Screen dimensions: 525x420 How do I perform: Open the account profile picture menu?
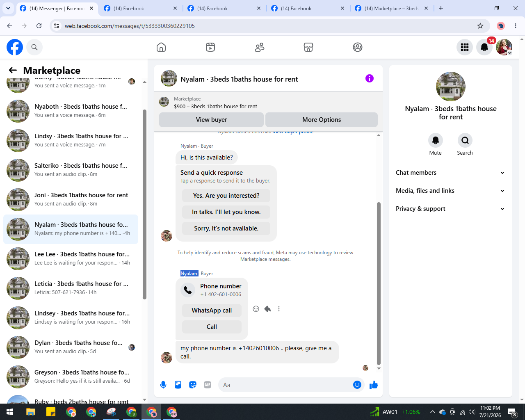coord(504,47)
